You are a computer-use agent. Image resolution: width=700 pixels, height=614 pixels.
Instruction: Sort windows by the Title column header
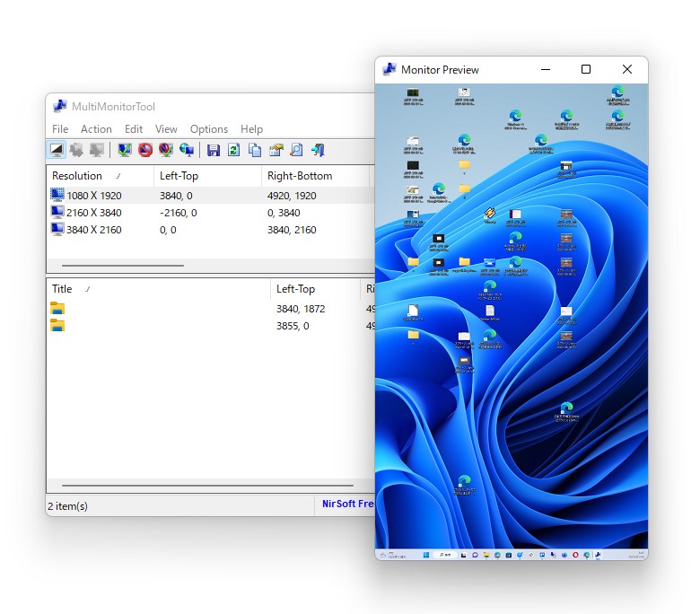point(159,289)
